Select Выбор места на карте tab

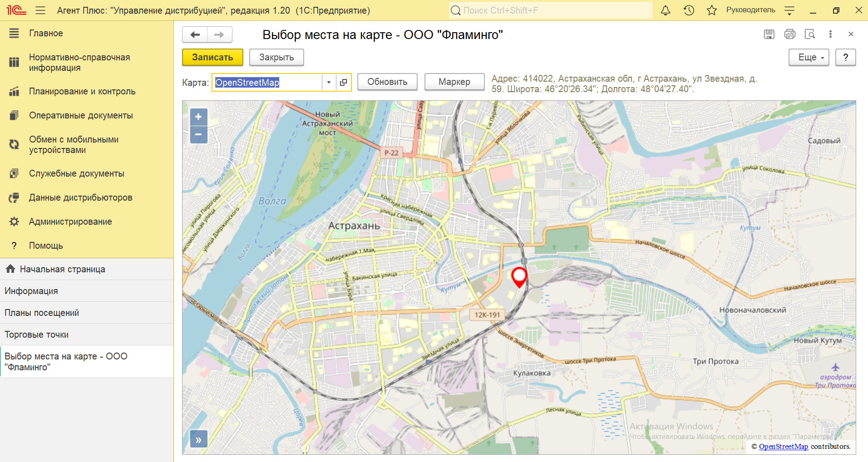tap(87, 362)
